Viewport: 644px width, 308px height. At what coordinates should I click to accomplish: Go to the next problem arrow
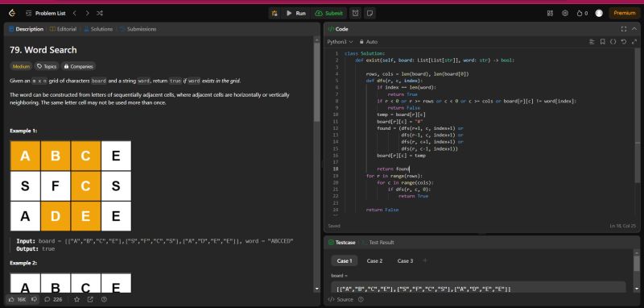[87, 13]
